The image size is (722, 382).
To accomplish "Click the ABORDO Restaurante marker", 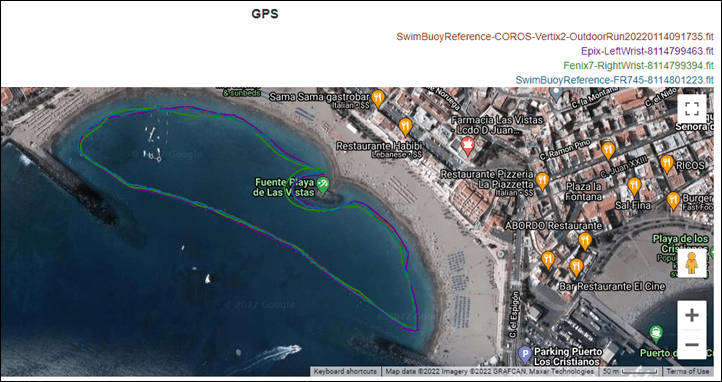I will 585,241.
